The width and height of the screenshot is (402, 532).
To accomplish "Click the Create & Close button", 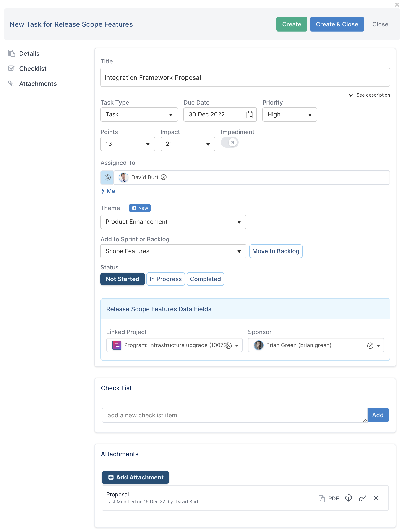I will tap(337, 24).
